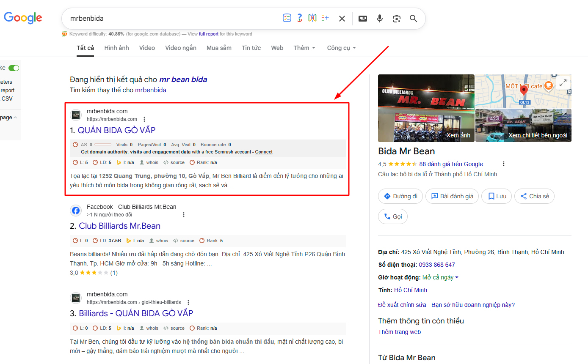Go to the Mua sắm tab
588x364 pixels.
[x=219, y=48]
